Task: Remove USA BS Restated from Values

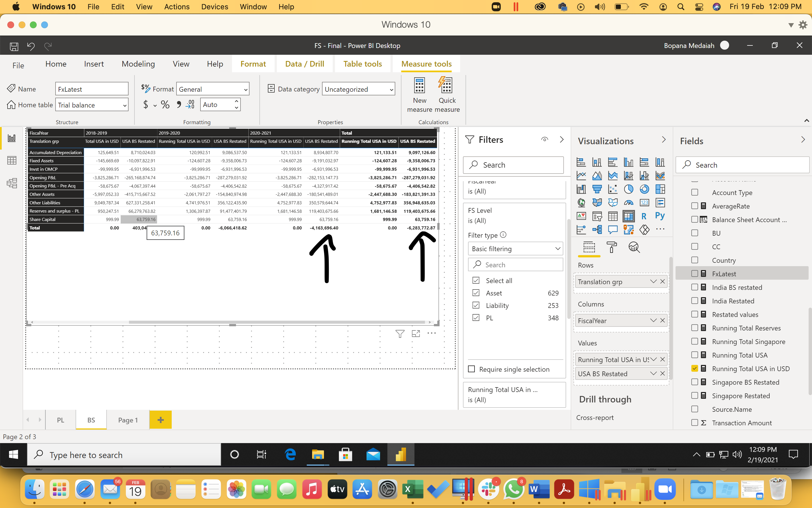Action: 662,373
